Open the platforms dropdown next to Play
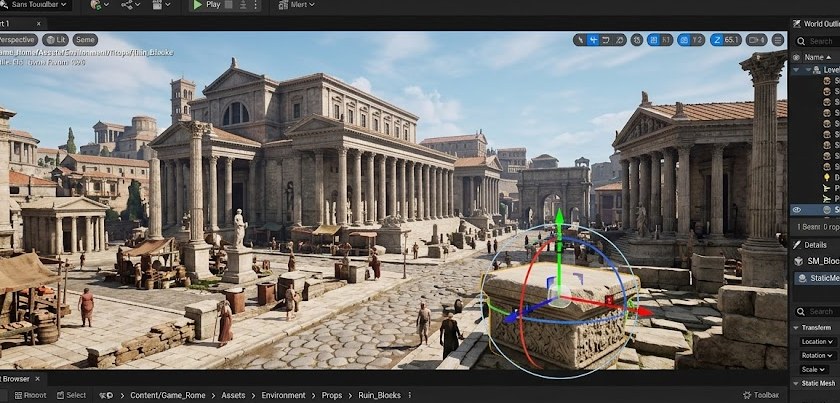840x403 pixels. click(x=297, y=5)
